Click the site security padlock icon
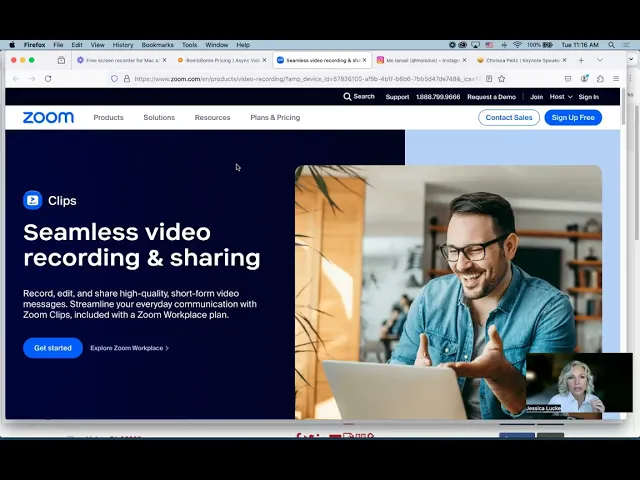The width and height of the screenshot is (640, 480). point(127,79)
